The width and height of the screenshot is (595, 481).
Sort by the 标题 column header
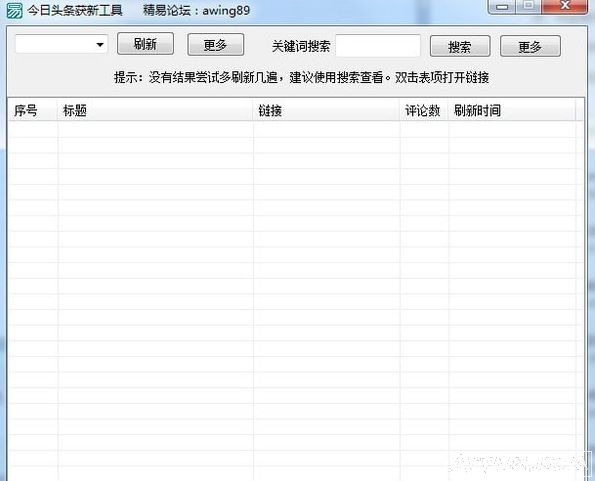tap(155, 110)
